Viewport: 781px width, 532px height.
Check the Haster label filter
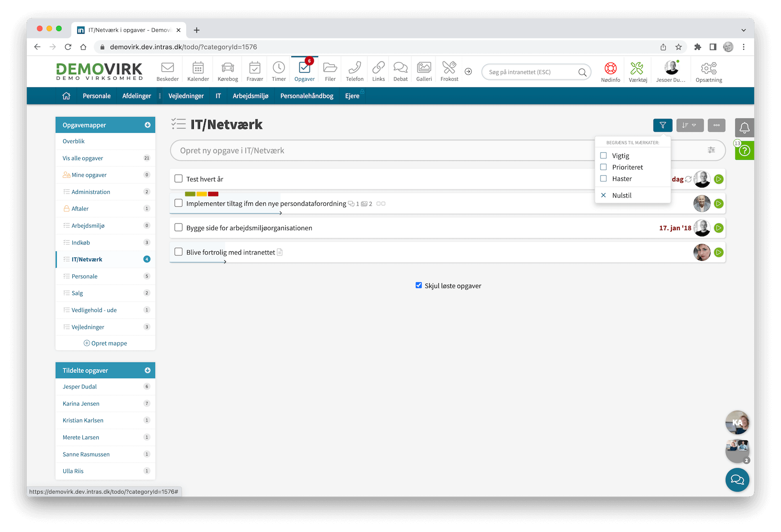point(603,178)
